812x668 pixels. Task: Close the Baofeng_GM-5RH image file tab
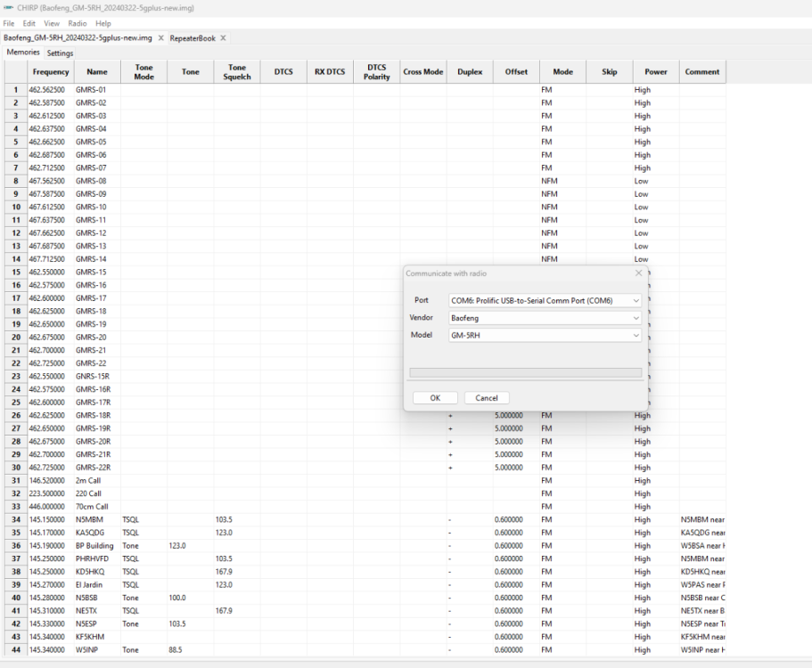click(160, 38)
